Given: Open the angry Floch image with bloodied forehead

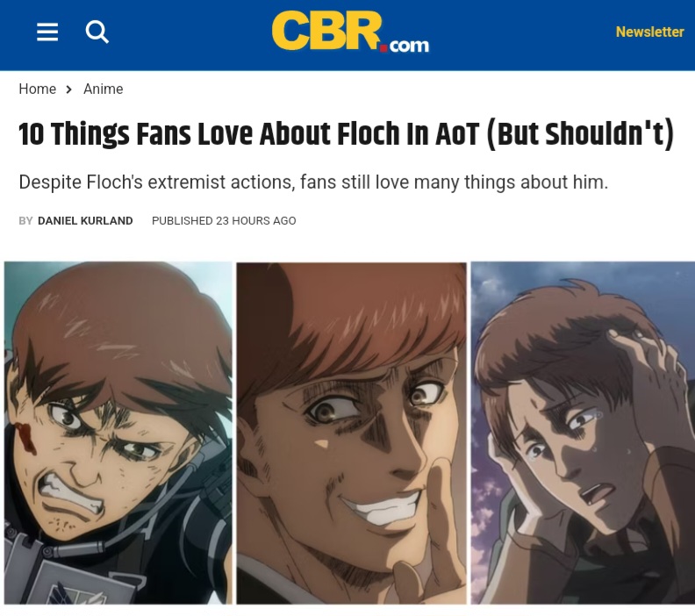Looking at the screenshot, I should coord(118,433).
